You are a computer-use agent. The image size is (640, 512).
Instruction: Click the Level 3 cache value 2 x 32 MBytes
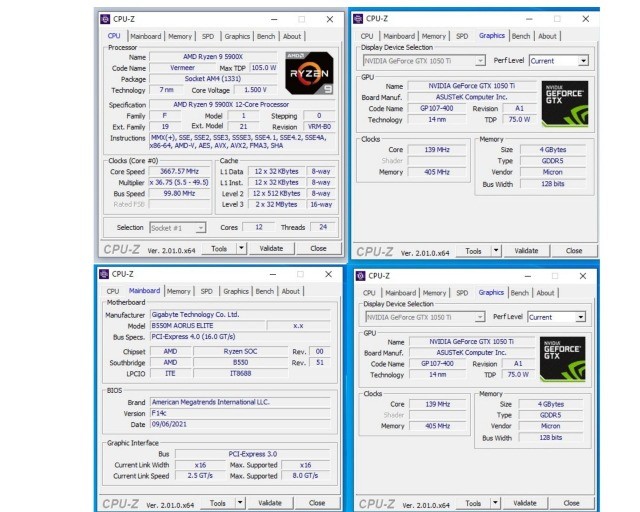pyautogui.click(x=276, y=205)
